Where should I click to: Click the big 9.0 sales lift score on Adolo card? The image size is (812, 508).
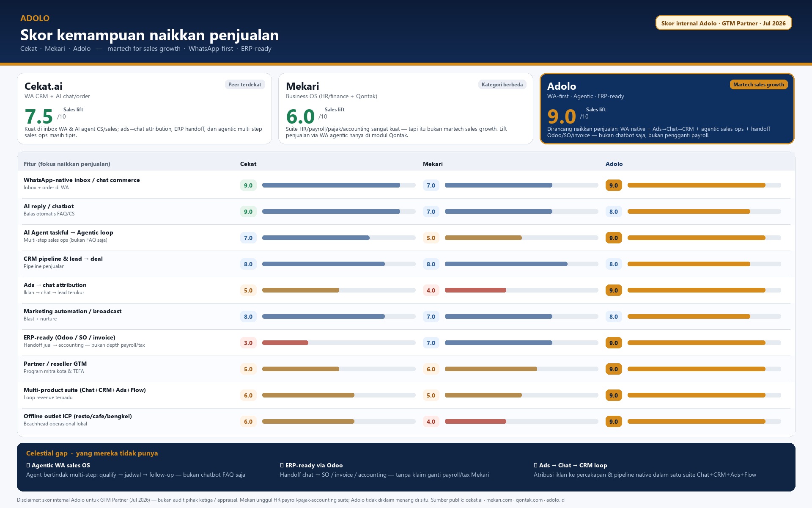tap(562, 116)
